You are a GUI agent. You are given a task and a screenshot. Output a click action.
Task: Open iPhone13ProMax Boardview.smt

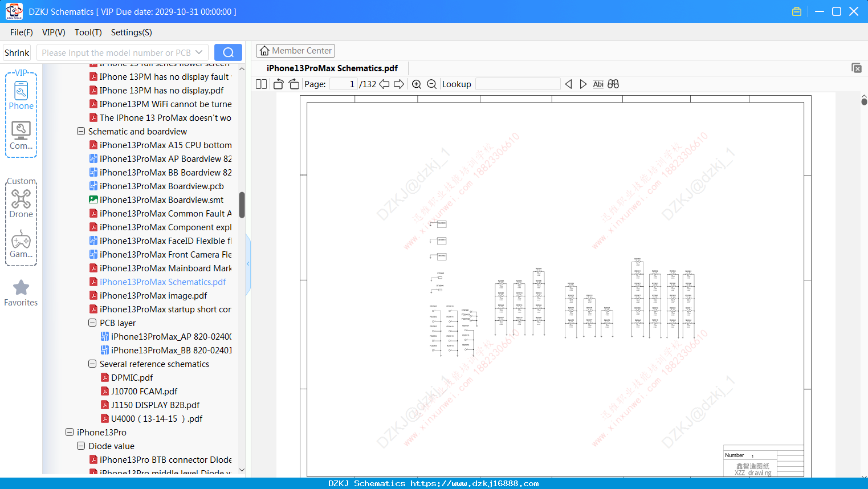(157, 200)
